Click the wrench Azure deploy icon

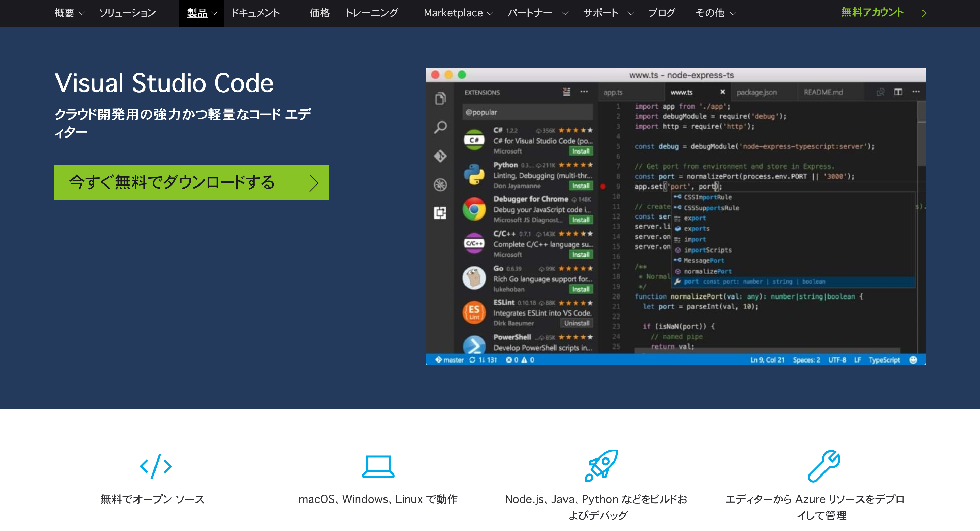824,466
